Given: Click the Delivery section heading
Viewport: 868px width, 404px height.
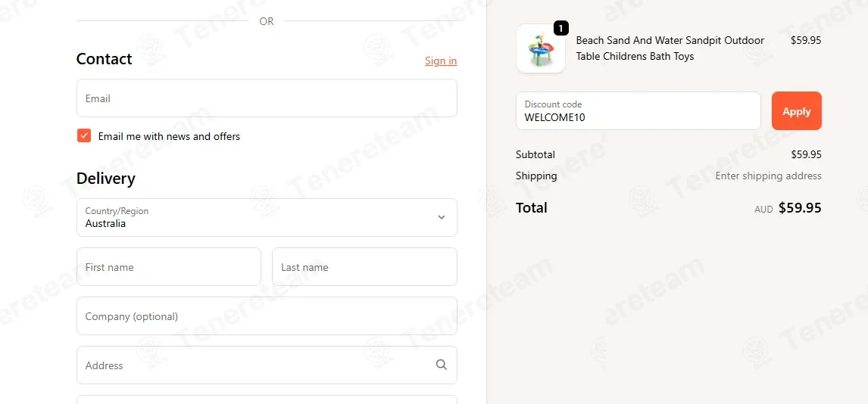Looking at the screenshot, I should tap(106, 179).
